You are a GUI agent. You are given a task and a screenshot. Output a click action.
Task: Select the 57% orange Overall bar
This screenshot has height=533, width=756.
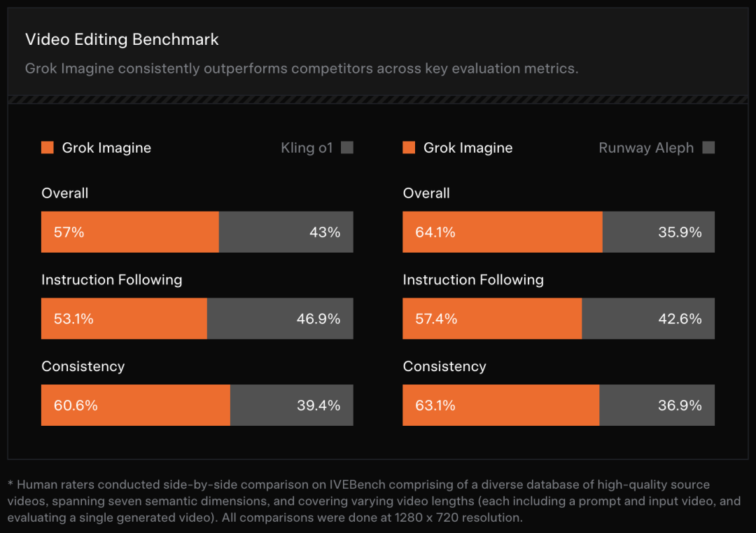pyautogui.click(x=130, y=232)
